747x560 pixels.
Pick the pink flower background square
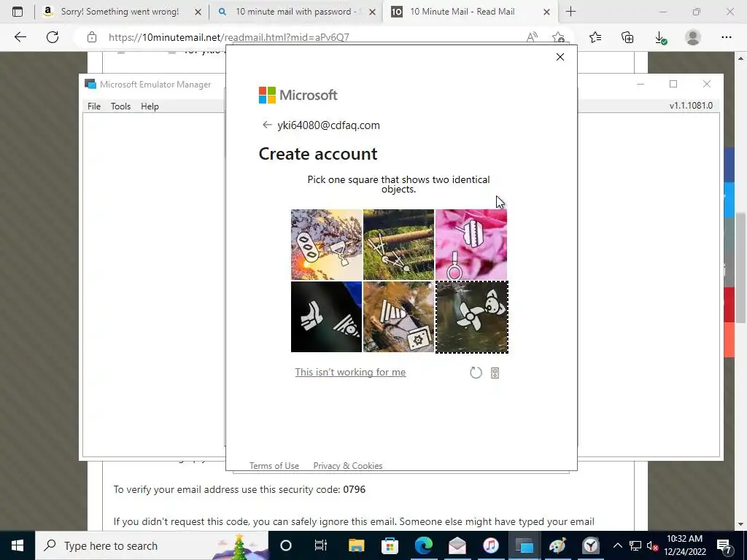pyautogui.click(x=471, y=245)
